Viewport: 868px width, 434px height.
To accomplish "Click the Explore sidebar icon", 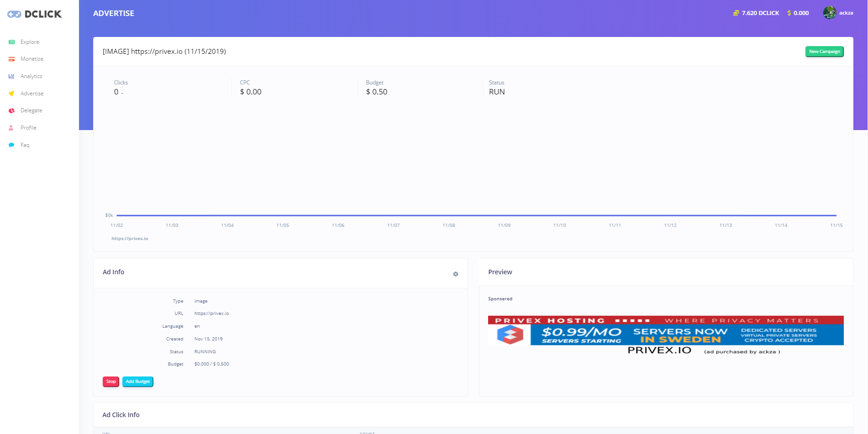I will 11,42.
